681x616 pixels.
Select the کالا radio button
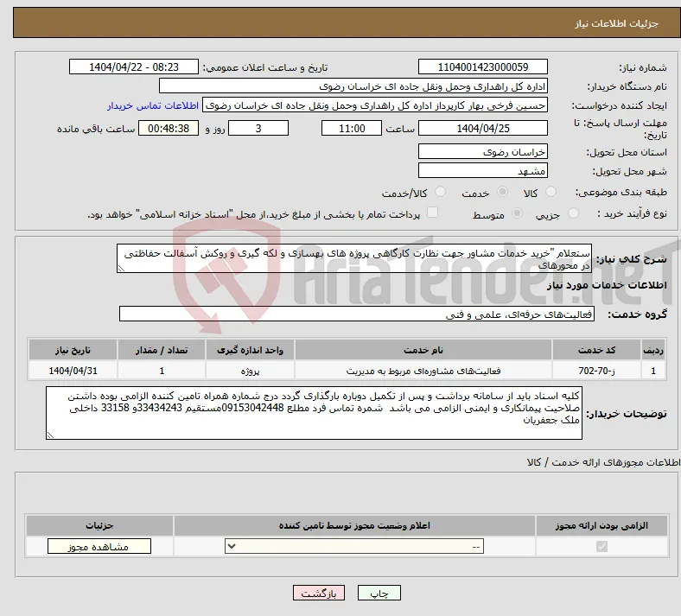coord(551,192)
